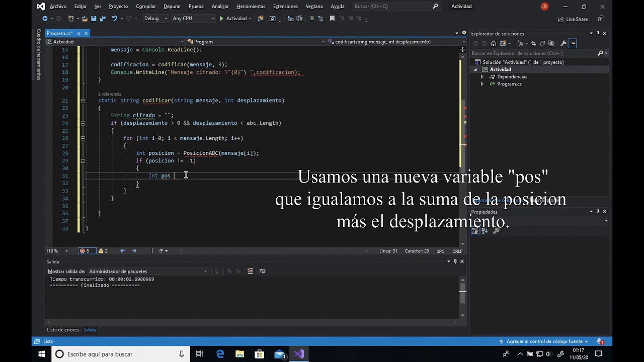
Task: Open Properties wrench icon in Solution Explorer
Action: click(x=563, y=43)
